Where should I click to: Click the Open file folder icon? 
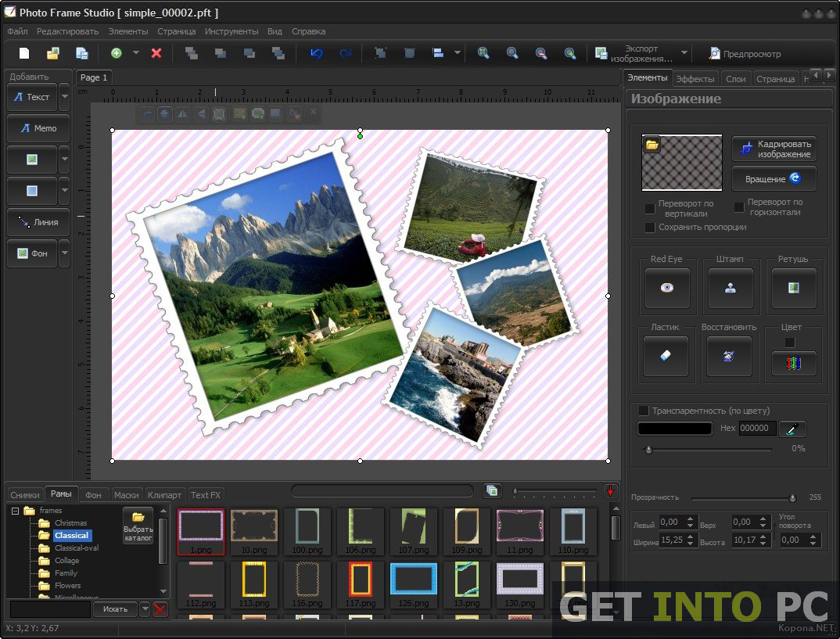pos(52,53)
